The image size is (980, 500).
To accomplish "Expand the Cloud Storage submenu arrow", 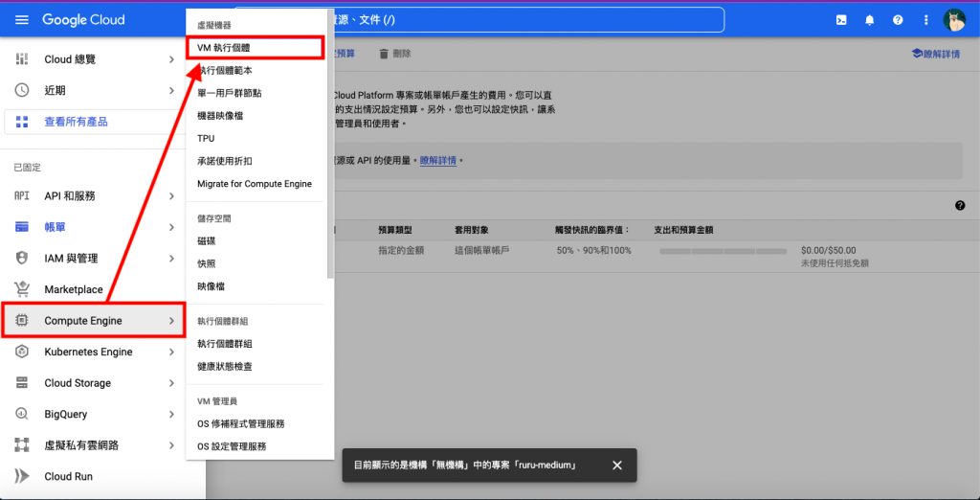I will [171, 383].
